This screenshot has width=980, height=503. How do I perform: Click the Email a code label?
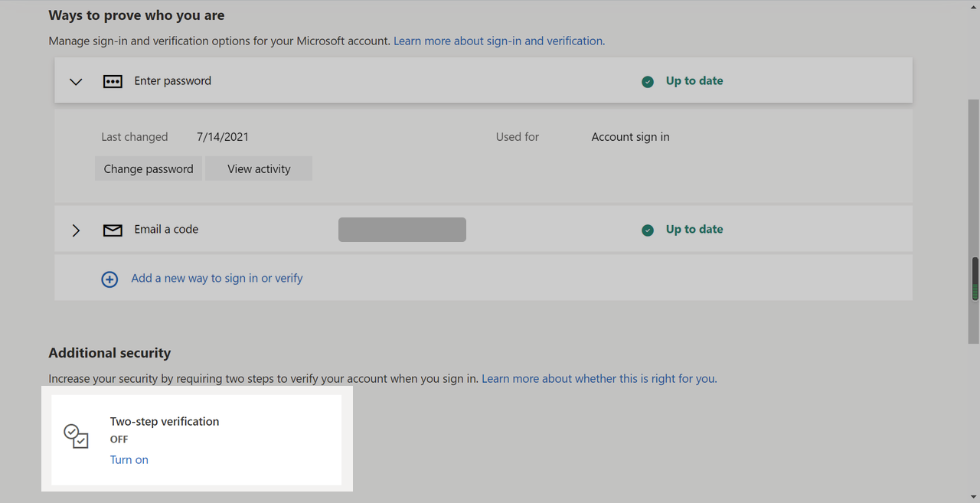[x=166, y=230]
